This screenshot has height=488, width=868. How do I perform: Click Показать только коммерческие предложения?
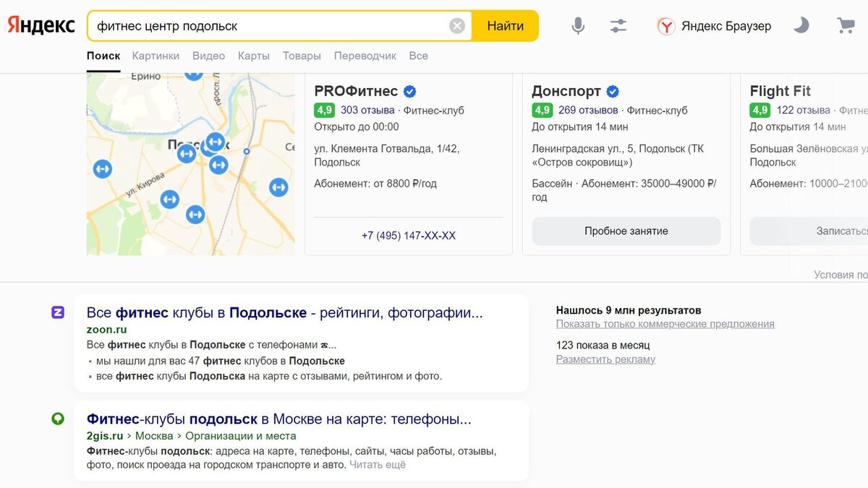665,324
